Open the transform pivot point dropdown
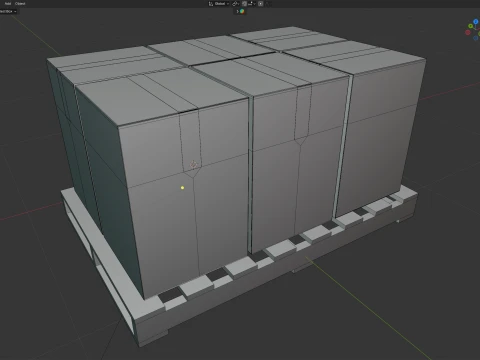Viewport: 480px width, 360px height. [236, 4]
